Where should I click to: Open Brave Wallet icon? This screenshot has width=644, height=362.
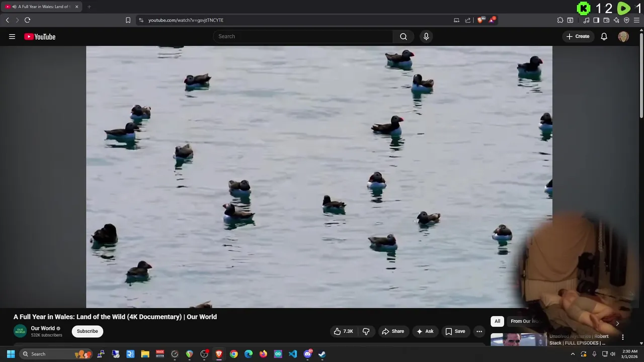[x=606, y=20]
